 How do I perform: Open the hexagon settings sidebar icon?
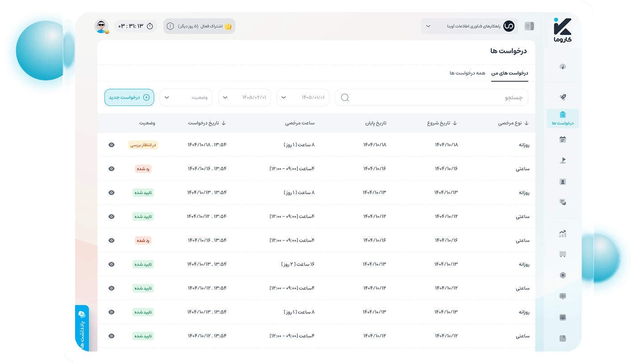pyautogui.click(x=563, y=275)
